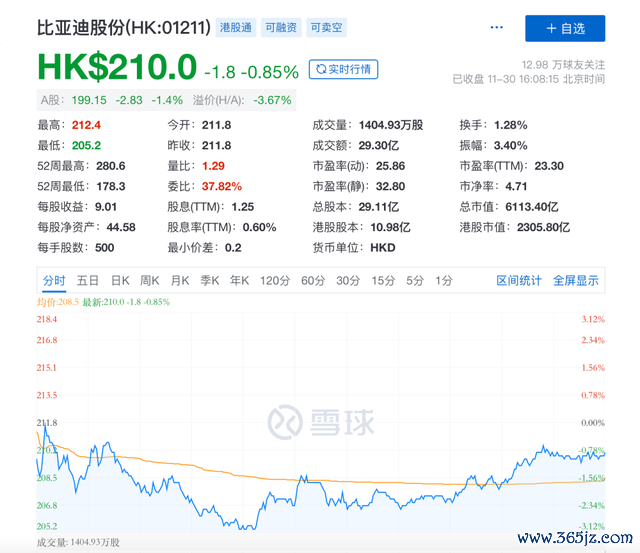Switch to the 季K chart tab
640x553 pixels.
(209, 280)
